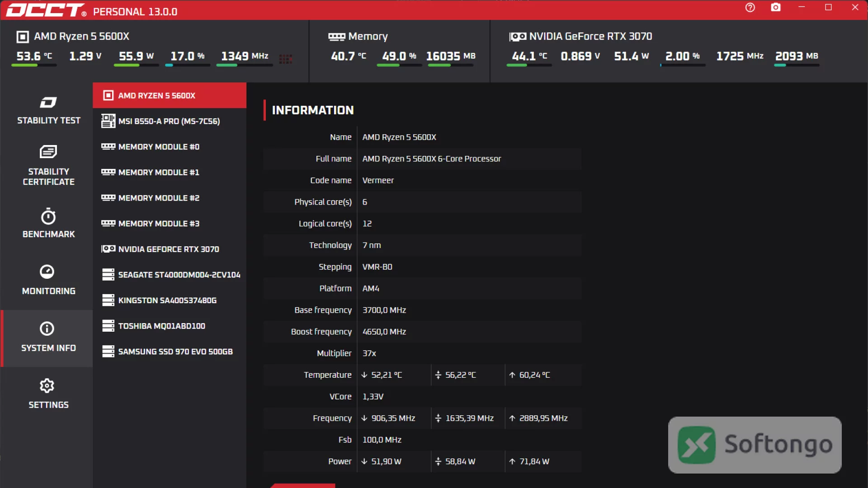This screenshot has height=488, width=868.
Task: Click the CPU icon beside AMD Ryzen 5 5600X header
Action: click(23, 37)
